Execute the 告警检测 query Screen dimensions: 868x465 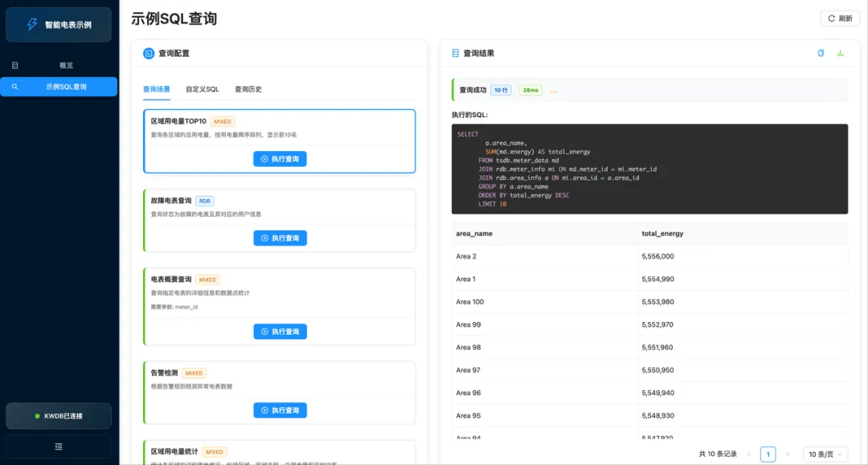coord(280,410)
